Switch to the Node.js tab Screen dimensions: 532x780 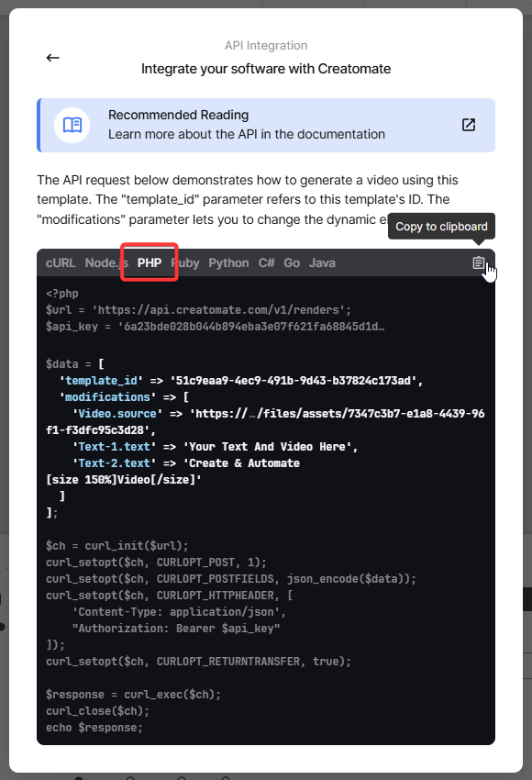point(106,262)
